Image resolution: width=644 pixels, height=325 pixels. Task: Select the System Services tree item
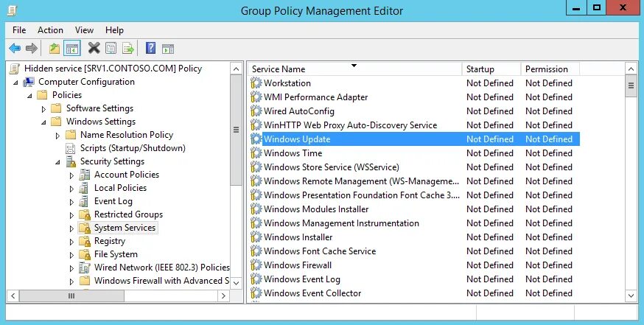pyautogui.click(x=125, y=228)
